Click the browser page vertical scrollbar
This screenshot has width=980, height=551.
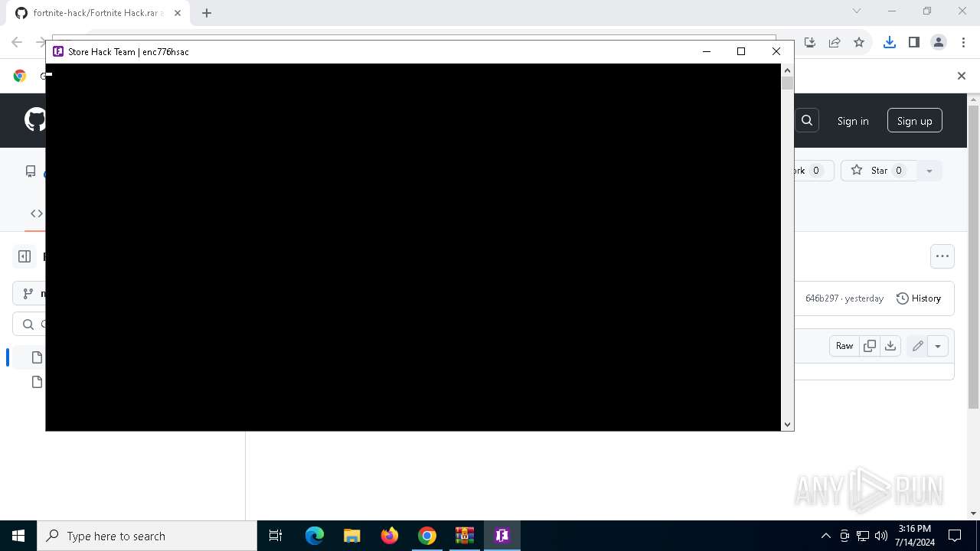tap(974, 256)
